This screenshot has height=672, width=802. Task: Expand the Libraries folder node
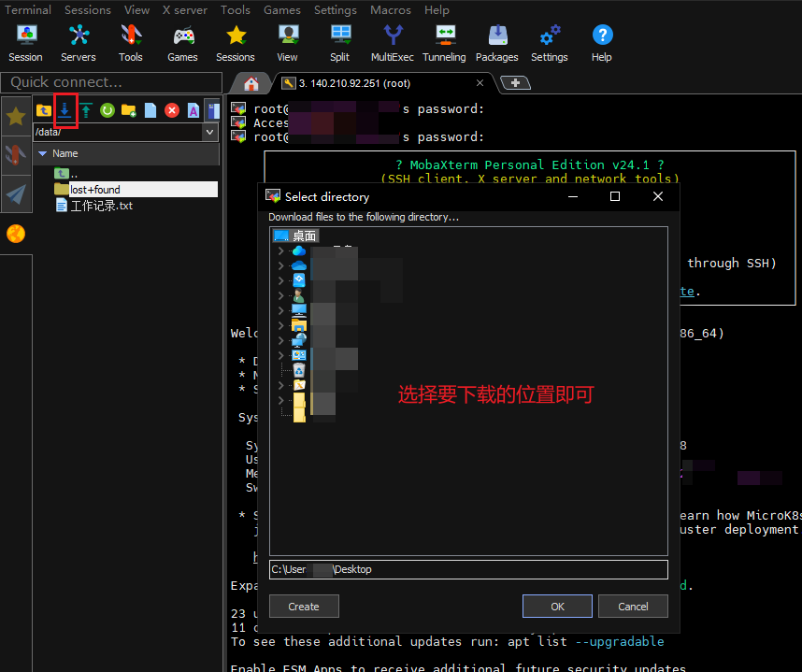(280, 325)
